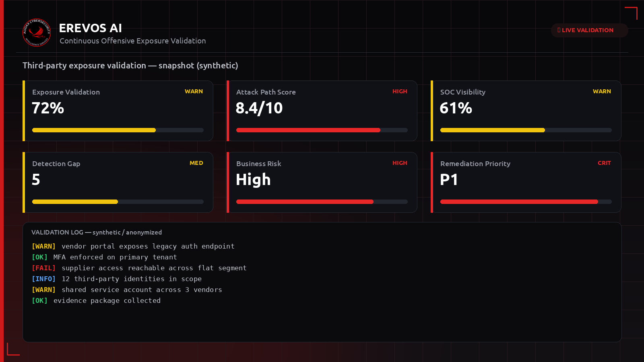
Task: Click the HIGH badge on Business Risk
Action: [x=400, y=163]
